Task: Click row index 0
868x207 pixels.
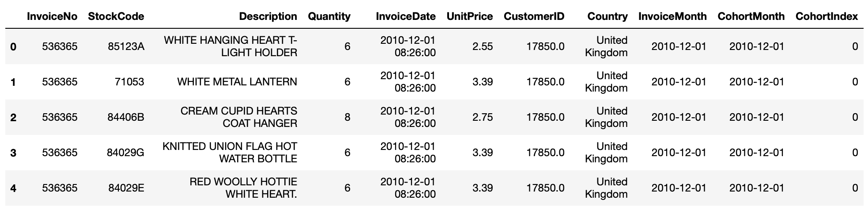Action: tap(13, 46)
